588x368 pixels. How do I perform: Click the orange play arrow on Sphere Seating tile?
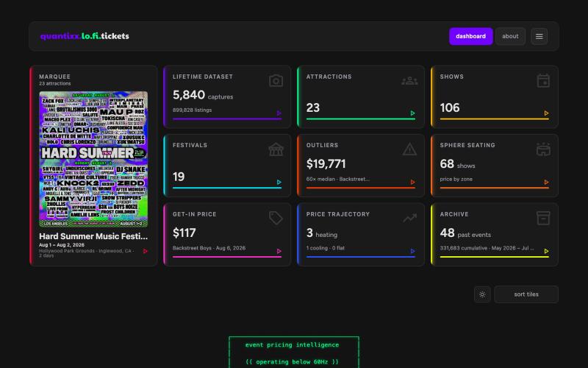(546, 182)
